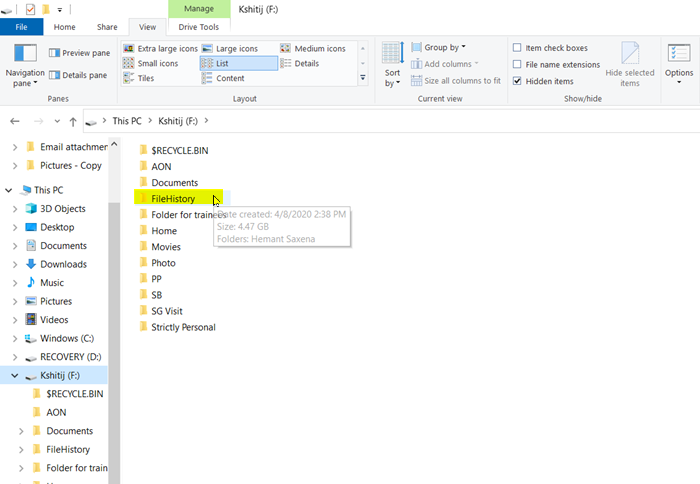Collapse Kshitij (F:) tree node
This screenshot has width=700, height=484.
[x=15, y=376]
